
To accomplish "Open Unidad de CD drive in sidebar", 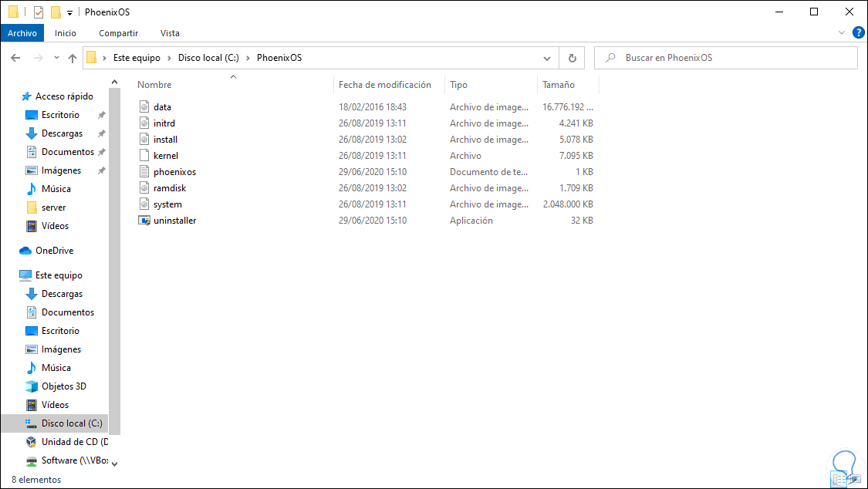I will pyautogui.click(x=66, y=441).
